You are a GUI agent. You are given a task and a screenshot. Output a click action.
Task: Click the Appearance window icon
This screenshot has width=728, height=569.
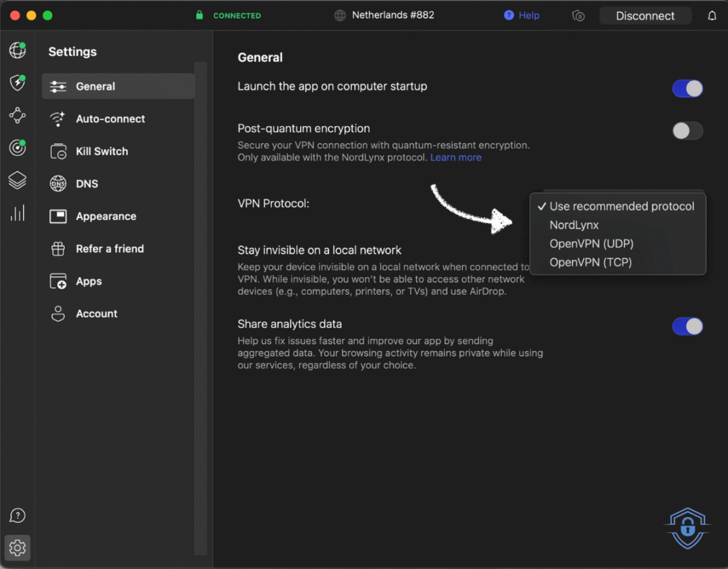[x=58, y=216]
